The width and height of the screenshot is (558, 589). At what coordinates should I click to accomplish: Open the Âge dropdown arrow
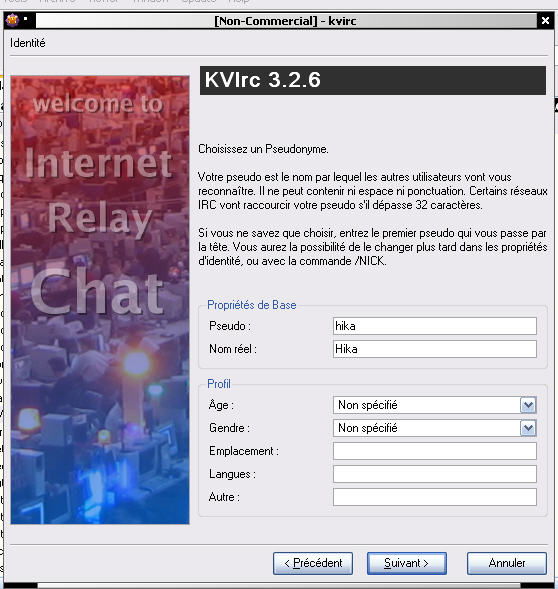pos(528,405)
